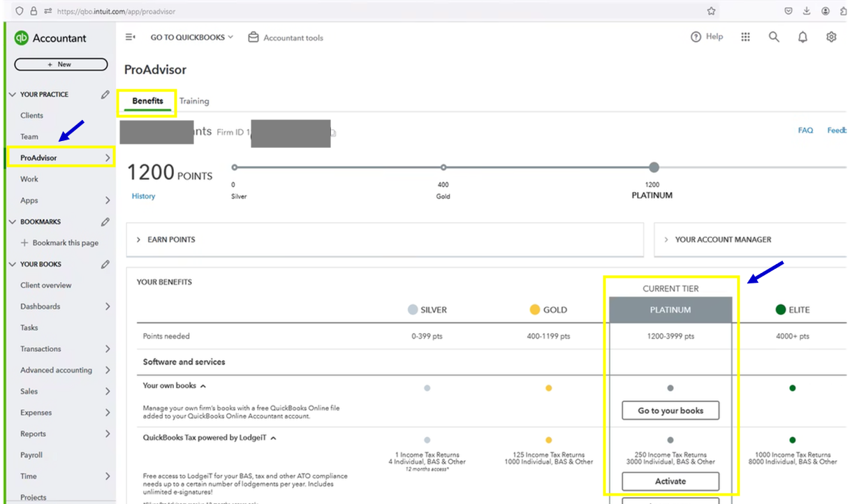Click the Pocket save icon in the browser toolbar
The height and width of the screenshot is (504, 852).
tap(788, 11)
